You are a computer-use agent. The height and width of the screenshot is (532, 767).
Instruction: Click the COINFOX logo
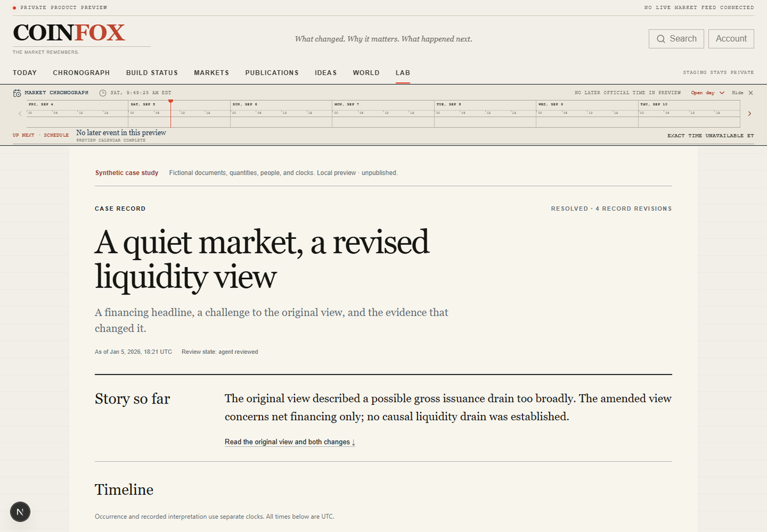coord(69,33)
